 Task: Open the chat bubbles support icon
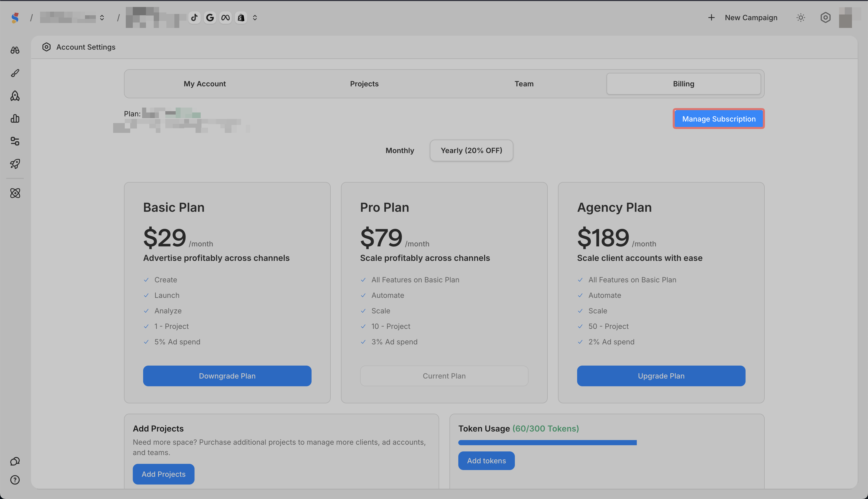coord(15,461)
